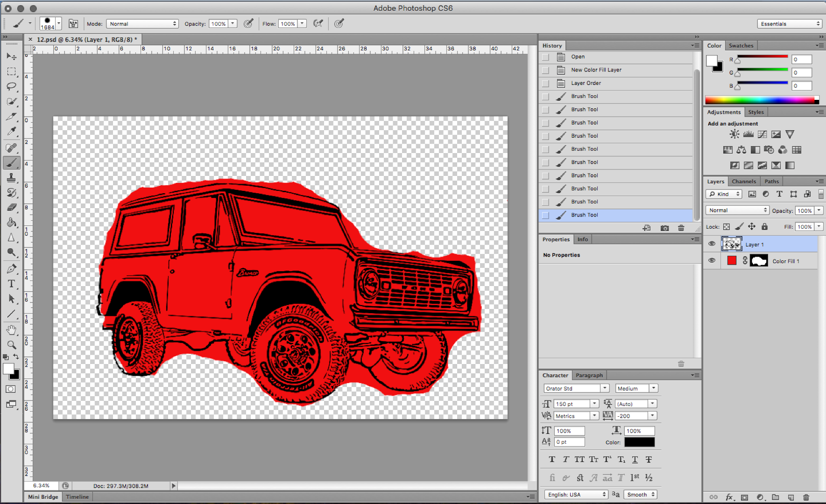Hide the Color Fill 1 layer
Viewport: 826px width, 504px height.
(712, 260)
